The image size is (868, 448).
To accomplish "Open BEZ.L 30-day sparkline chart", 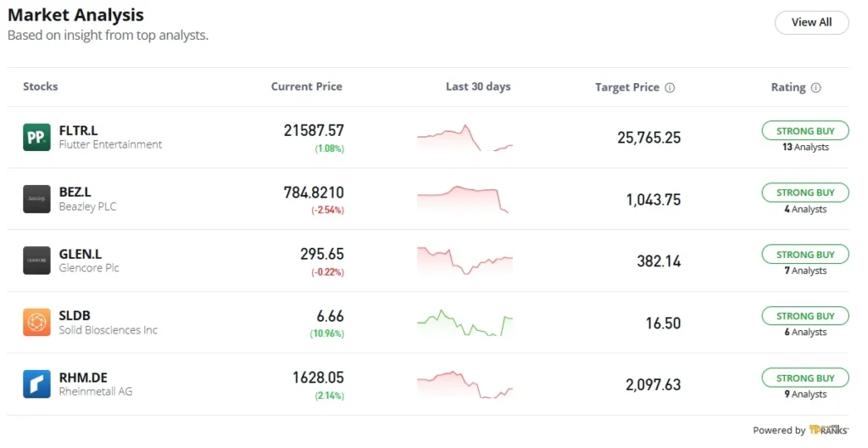I will point(463,199).
